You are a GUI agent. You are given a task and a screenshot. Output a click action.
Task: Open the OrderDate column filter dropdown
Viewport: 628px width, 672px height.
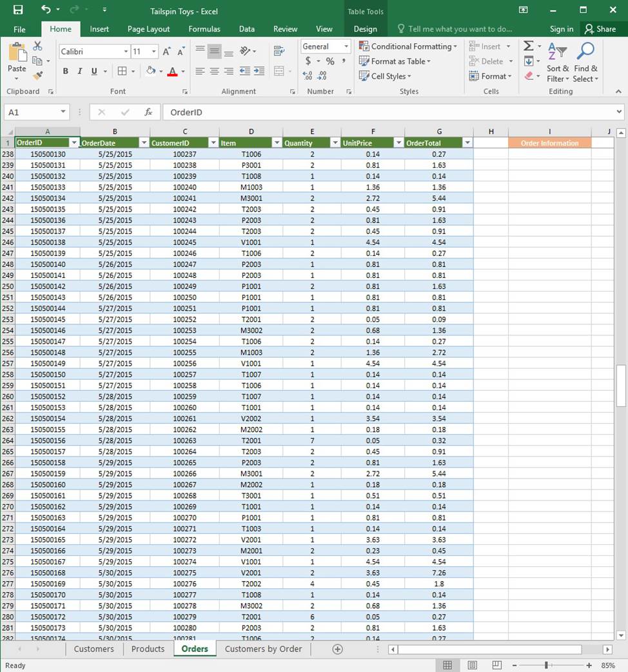pos(143,143)
